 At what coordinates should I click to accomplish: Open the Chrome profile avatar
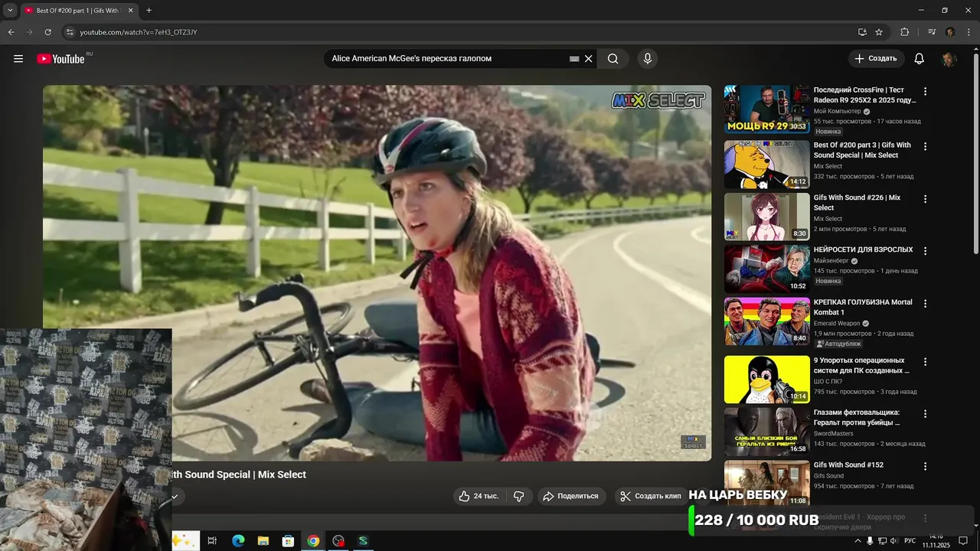[x=950, y=32]
